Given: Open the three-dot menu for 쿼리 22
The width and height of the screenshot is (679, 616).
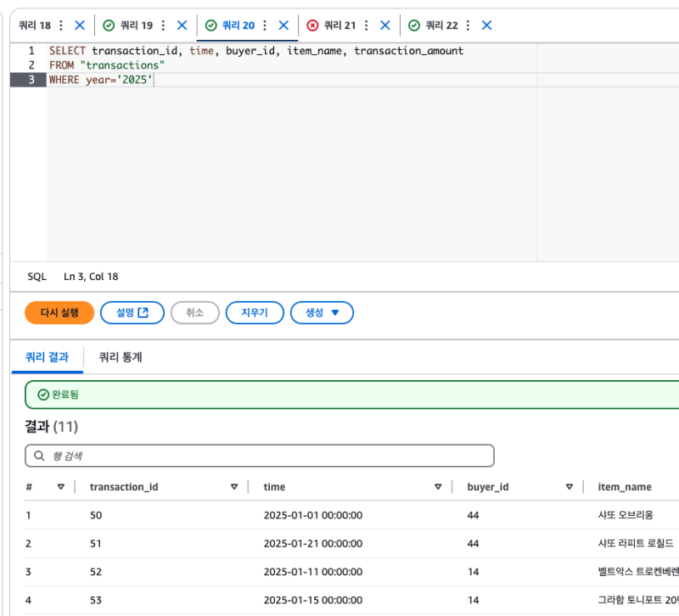Looking at the screenshot, I should (x=468, y=25).
